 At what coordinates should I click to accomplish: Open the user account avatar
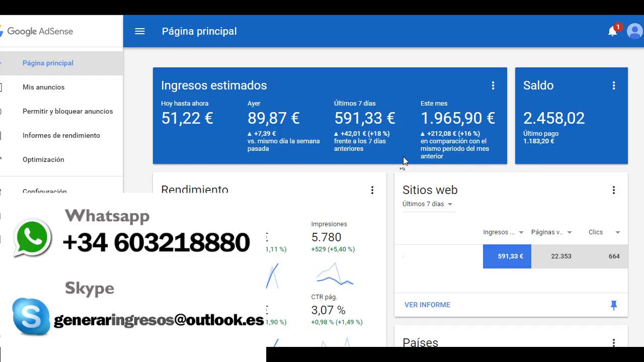[635, 31]
